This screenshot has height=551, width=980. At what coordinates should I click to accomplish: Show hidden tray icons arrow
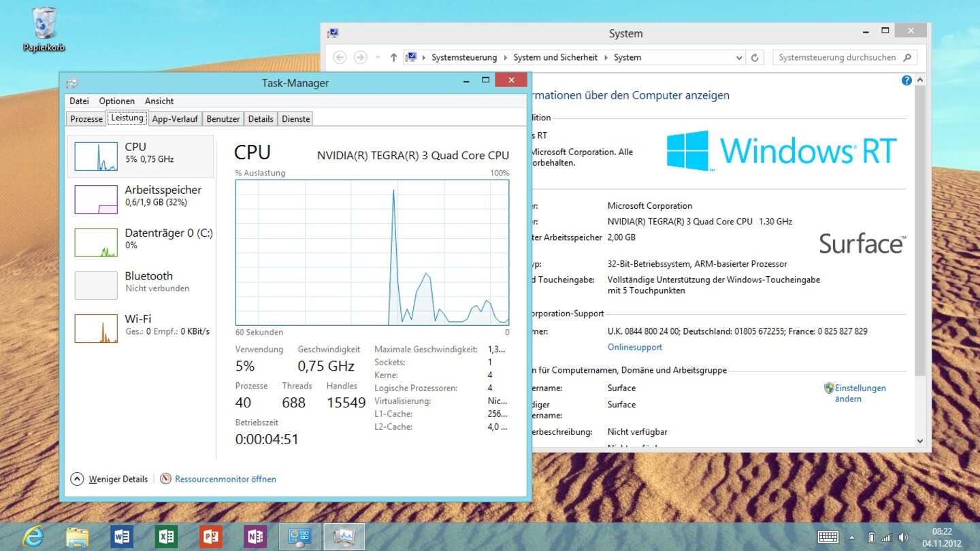[x=851, y=537]
